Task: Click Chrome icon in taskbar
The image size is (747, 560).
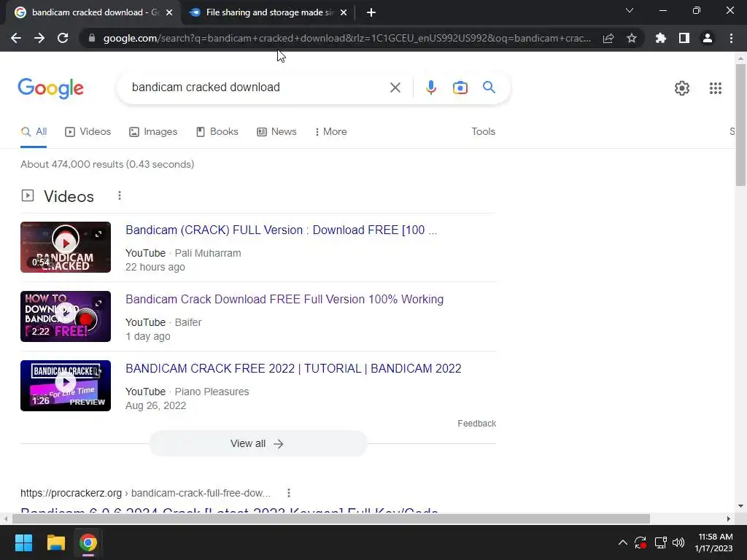Action: pyautogui.click(x=88, y=542)
